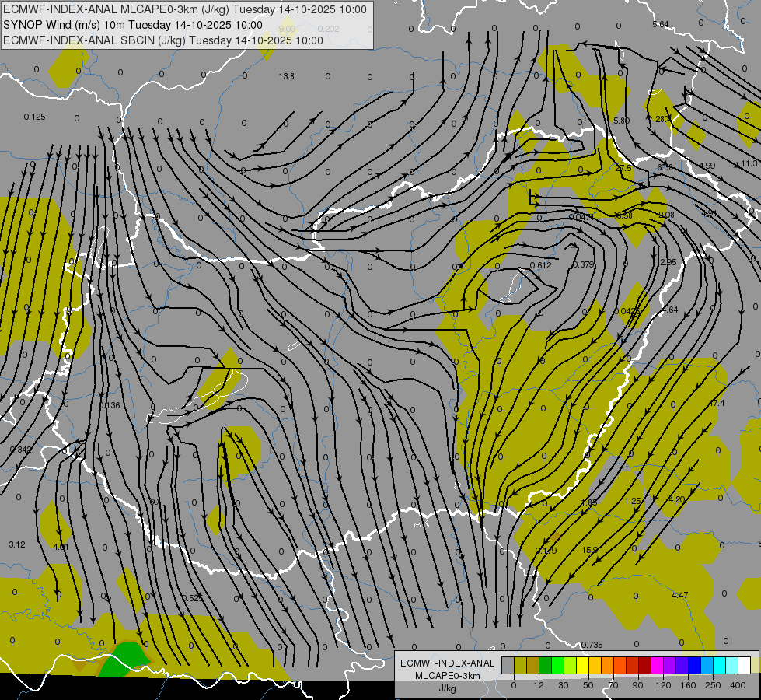Select the pure blue legend swatch
Viewport: 761px width, 700px height.
pos(694,666)
